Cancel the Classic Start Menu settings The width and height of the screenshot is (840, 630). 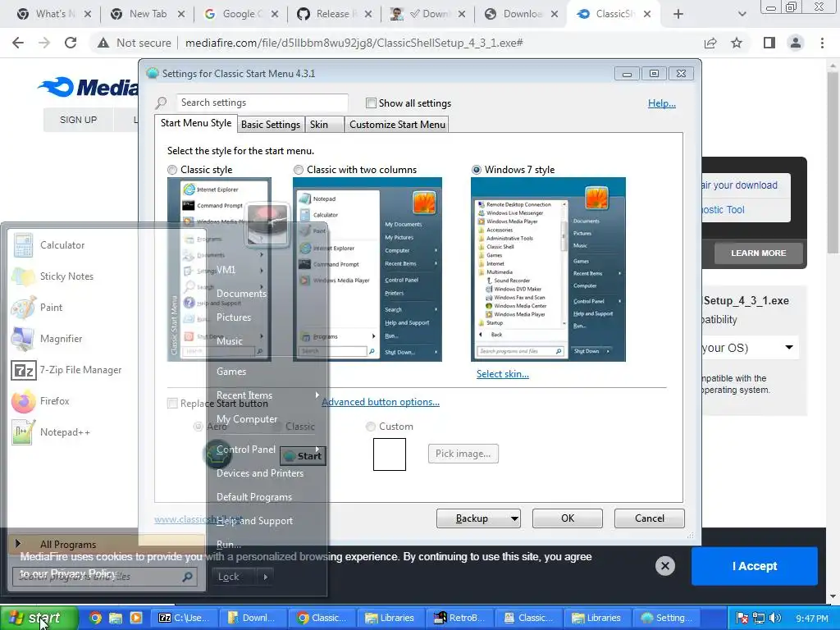(x=650, y=518)
